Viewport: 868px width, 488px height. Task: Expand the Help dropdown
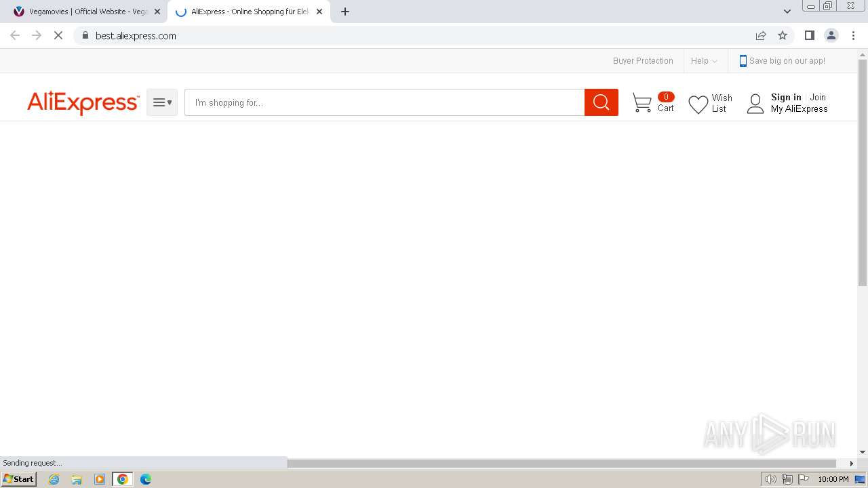[704, 61]
